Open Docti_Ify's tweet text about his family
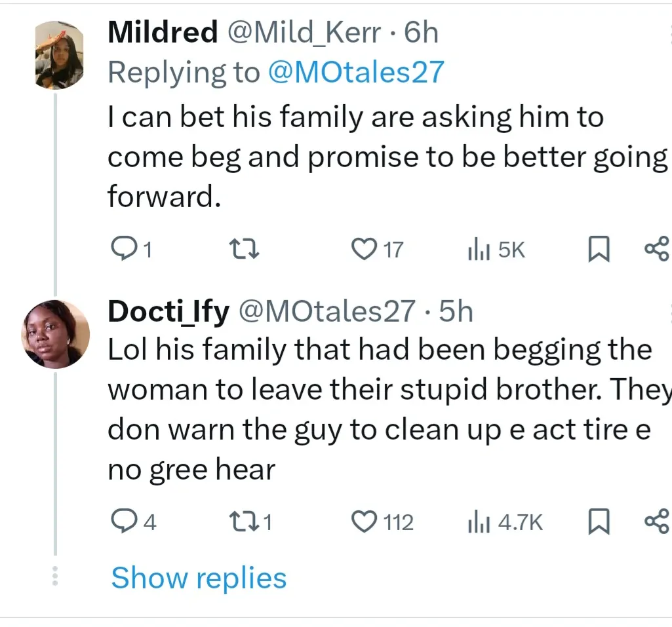This screenshot has width=672, height=627. (380, 409)
